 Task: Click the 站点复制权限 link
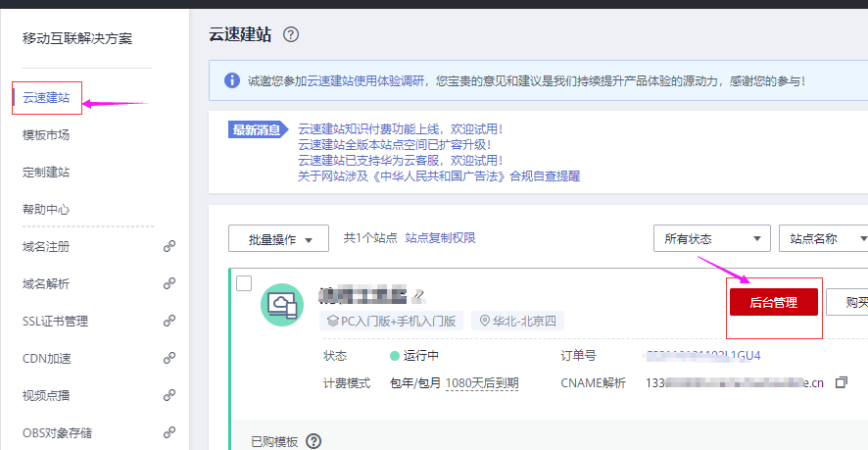[x=440, y=238]
